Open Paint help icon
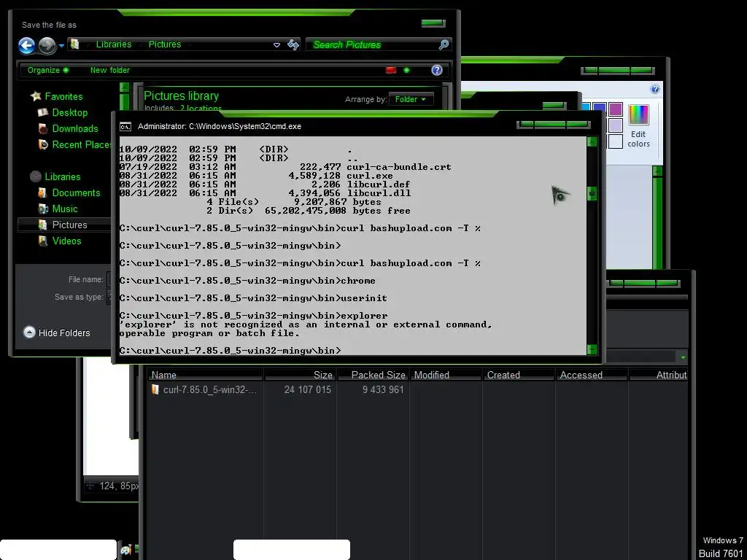 [655, 89]
